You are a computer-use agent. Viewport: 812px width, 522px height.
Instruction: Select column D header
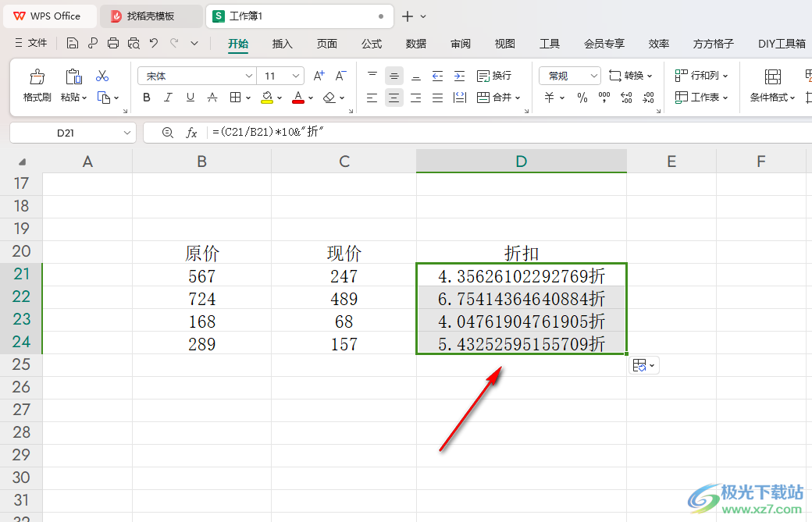coord(522,162)
